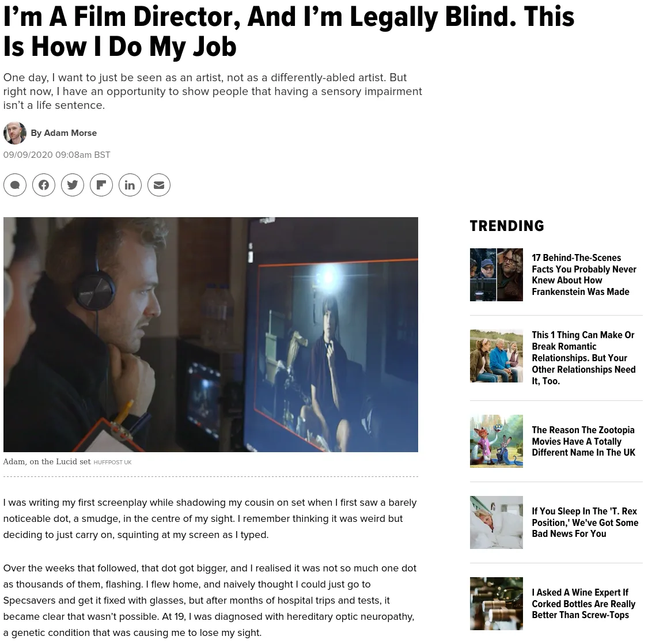648x644 pixels.
Task: Click the sleeping woman thumbnail
Action: [x=497, y=522]
